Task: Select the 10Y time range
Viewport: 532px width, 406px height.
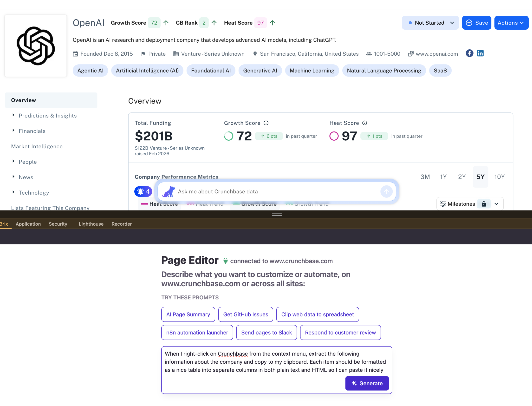Action: 499,177
